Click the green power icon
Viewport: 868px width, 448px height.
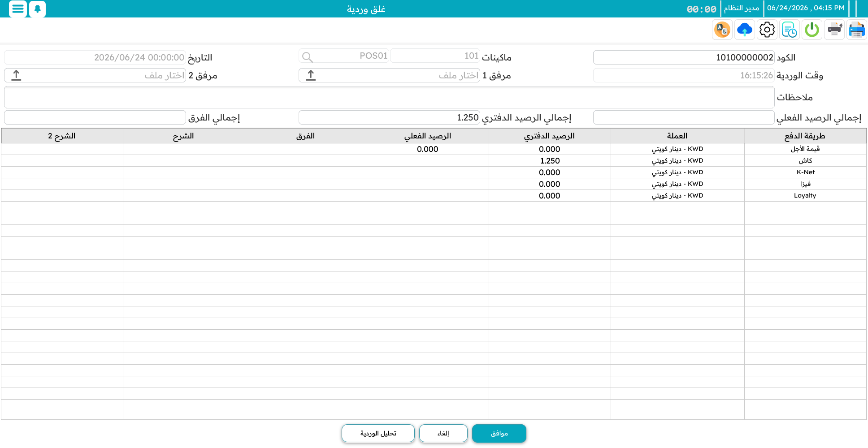pos(812,30)
